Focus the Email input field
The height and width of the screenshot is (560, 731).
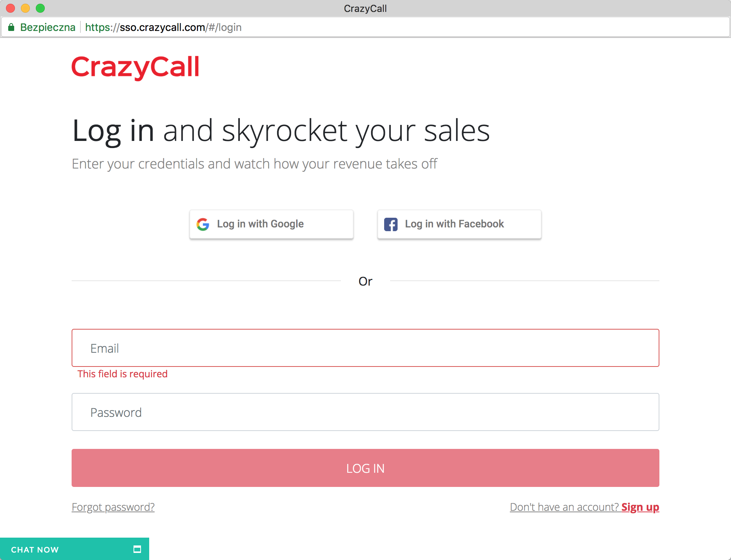[365, 348]
